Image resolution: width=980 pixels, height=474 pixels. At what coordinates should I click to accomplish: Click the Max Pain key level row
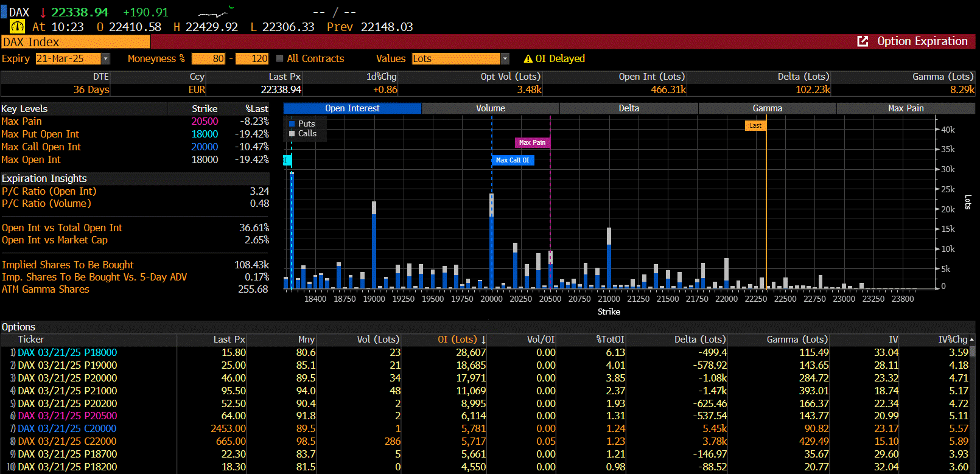pyautogui.click(x=135, y=121)
